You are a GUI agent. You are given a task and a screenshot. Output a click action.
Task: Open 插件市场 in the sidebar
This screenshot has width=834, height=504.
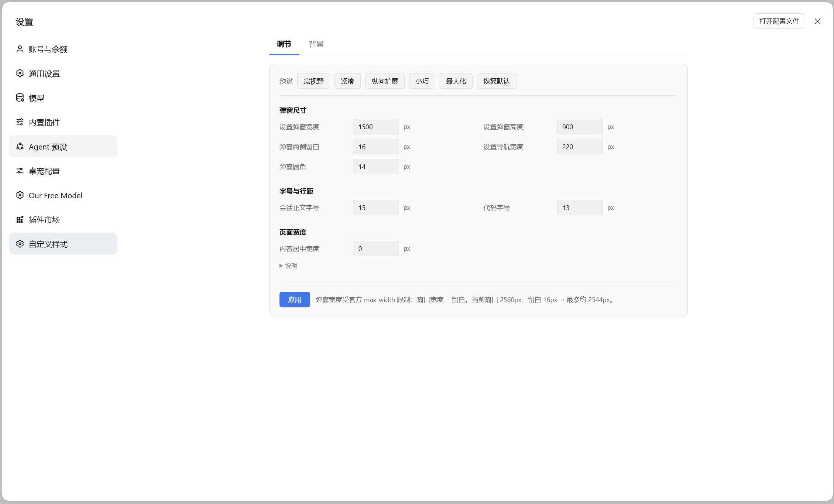click(63, 220)
